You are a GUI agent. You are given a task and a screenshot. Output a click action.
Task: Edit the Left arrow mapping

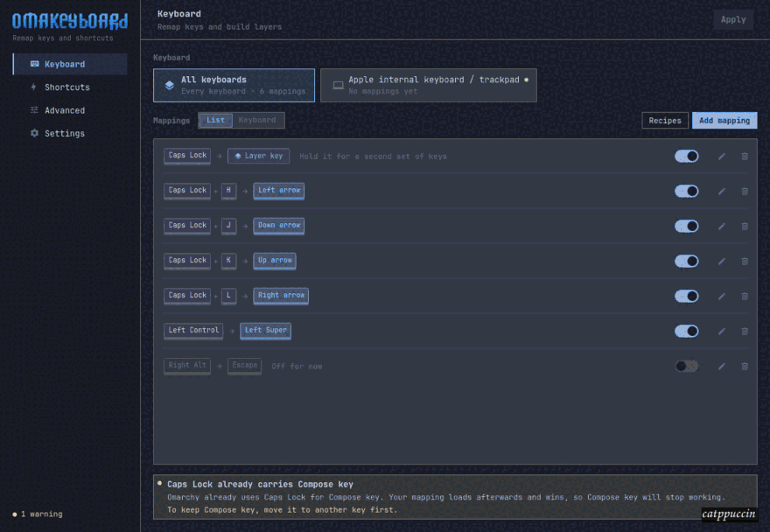coord(721,191)
